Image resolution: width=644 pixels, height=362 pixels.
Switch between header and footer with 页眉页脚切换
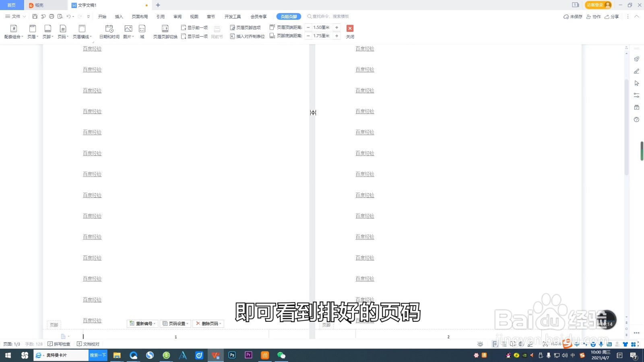(165, 32)
